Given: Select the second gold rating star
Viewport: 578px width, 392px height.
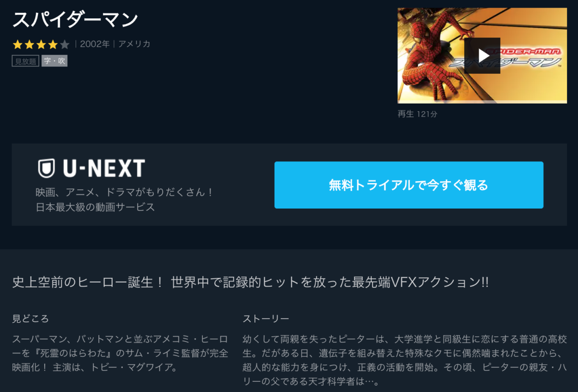Looking at the screenshot, I should coord(29,44).
